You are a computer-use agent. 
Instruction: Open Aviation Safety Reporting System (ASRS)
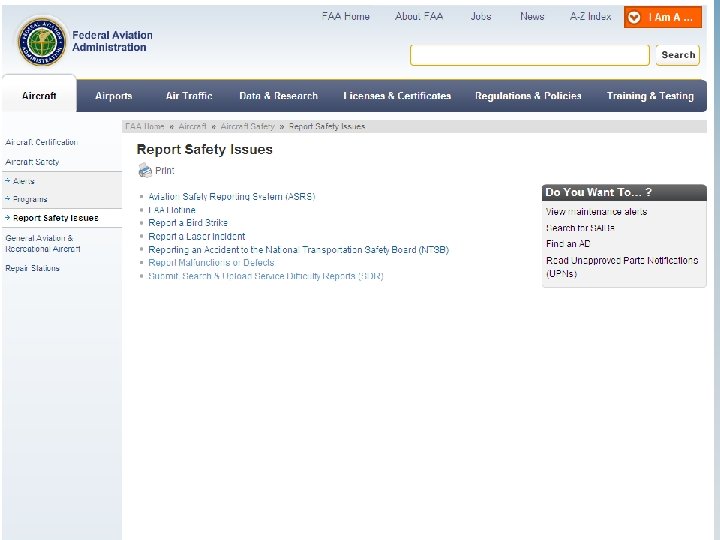(x=231, y=197)
